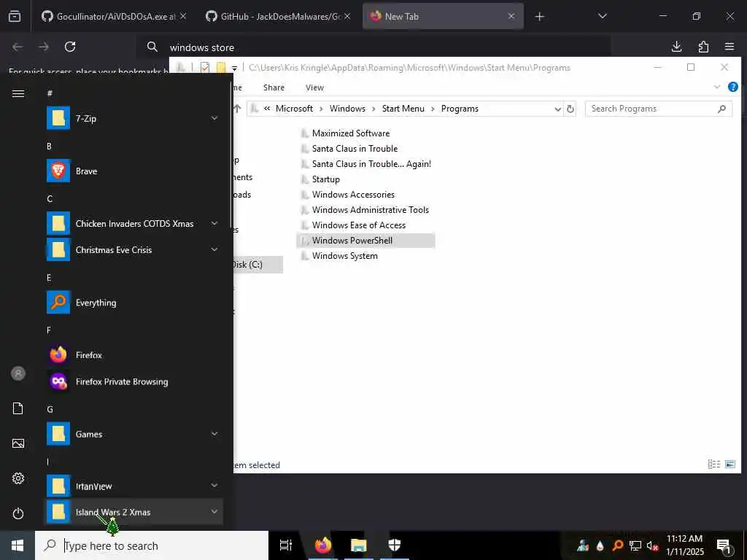Expand Christmas Eve Crisis chevron
The image size is (747, 560).
coord(214,249)
